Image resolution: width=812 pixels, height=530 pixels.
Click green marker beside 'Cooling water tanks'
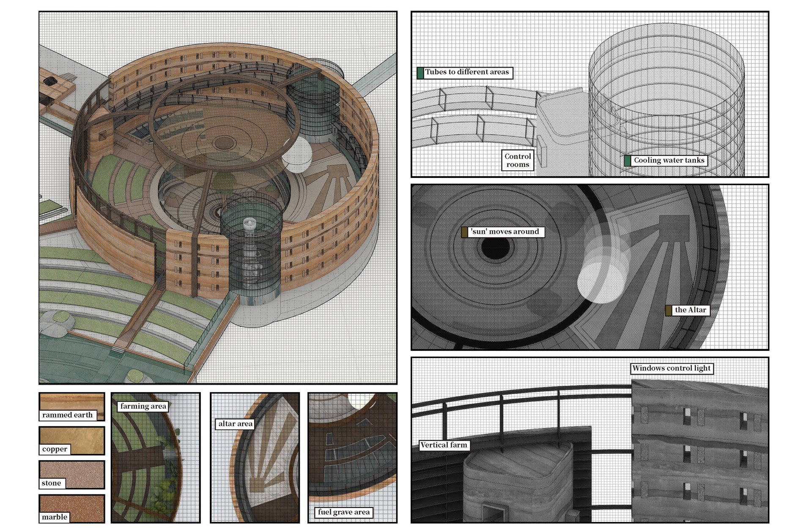[628, 161]
